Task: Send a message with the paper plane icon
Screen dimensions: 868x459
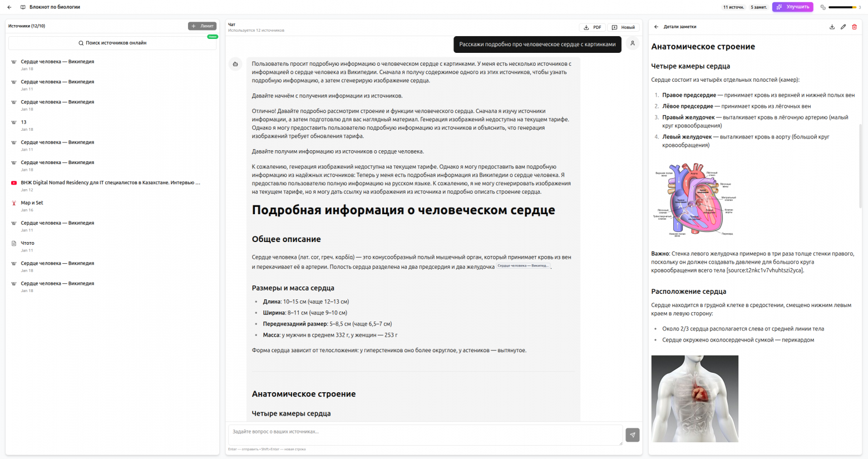Action: 632,435
